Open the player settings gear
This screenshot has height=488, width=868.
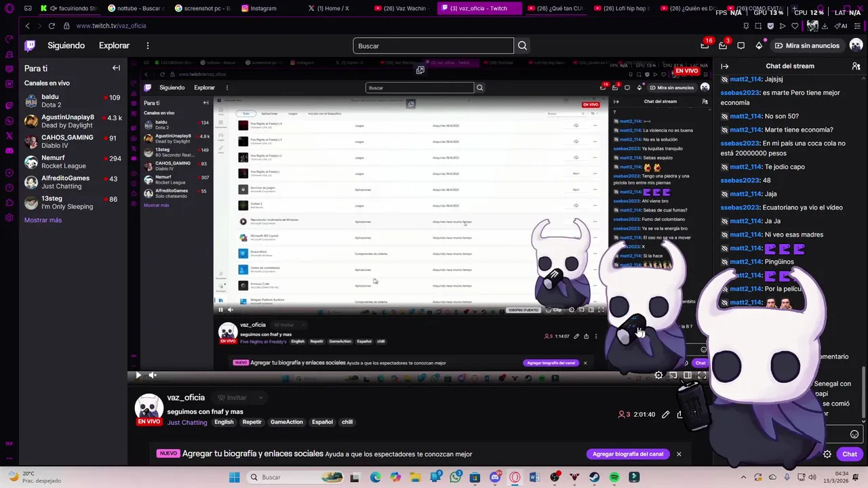click(658, 375)
